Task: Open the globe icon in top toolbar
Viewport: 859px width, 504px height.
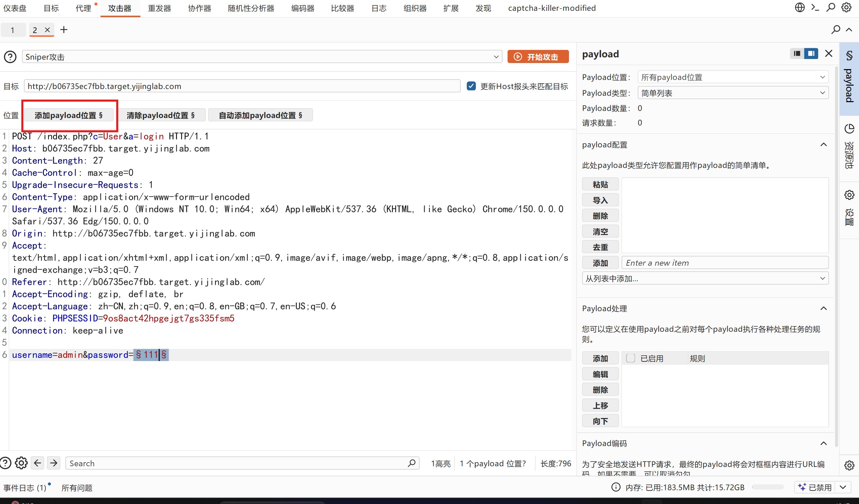Action: pyautogui.click(x=799, y=7)
